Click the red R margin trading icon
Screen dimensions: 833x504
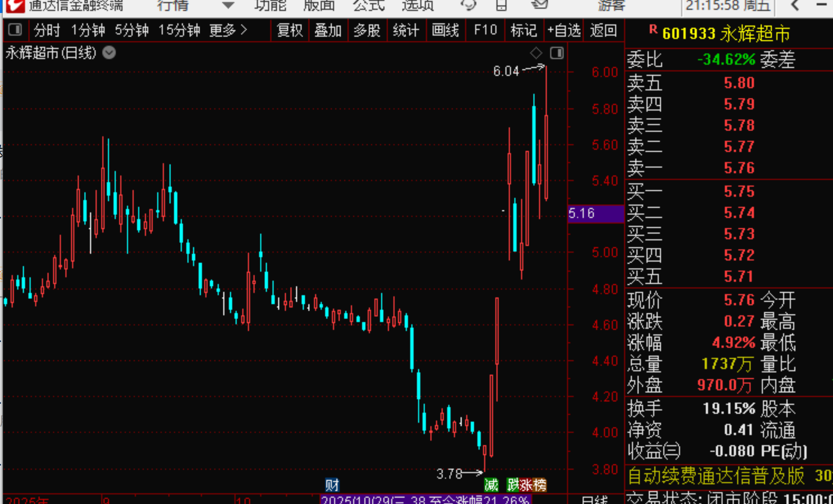653,30
